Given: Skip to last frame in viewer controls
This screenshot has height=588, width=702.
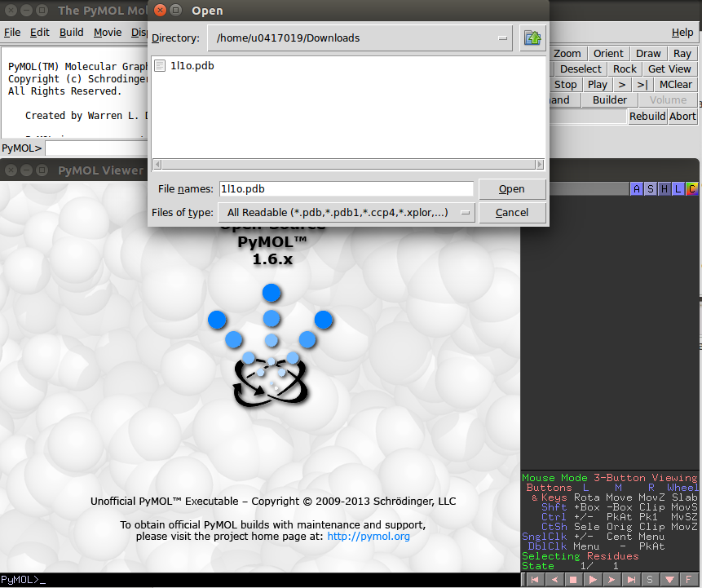Looking at the screenshot, I should pyautogui.click(x=631, y=580).
